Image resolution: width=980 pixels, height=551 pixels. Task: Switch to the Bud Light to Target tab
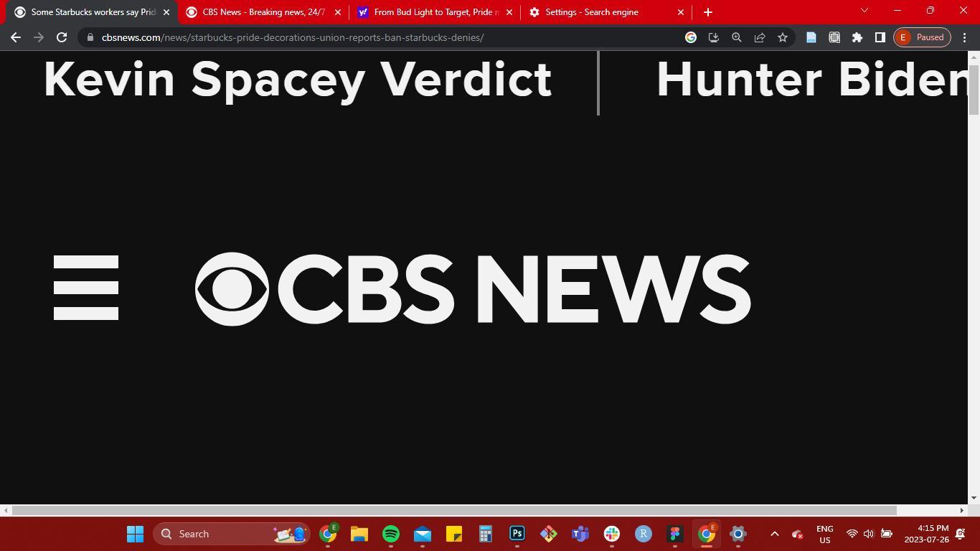[x=436, y=12]
